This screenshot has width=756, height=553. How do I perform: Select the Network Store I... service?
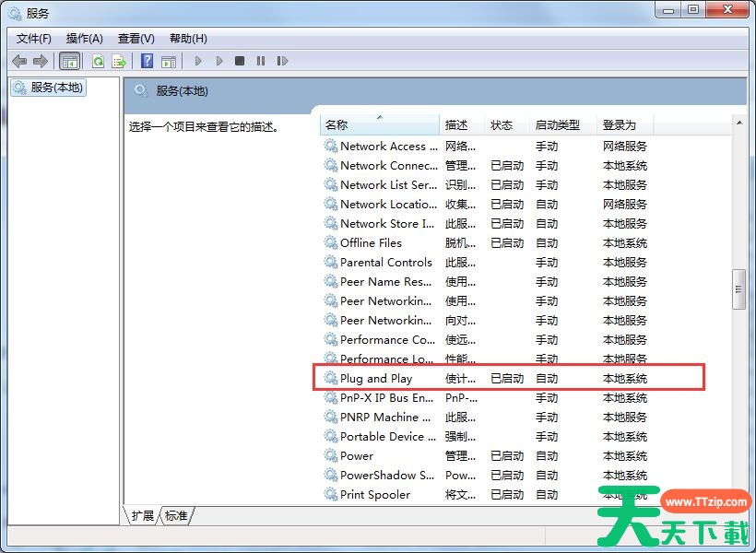coord(486,224)
